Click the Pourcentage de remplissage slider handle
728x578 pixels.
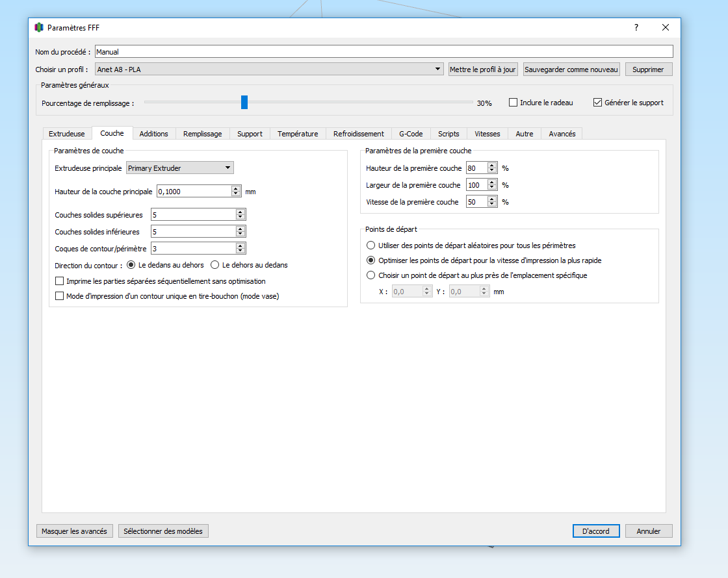click(244, 102)
